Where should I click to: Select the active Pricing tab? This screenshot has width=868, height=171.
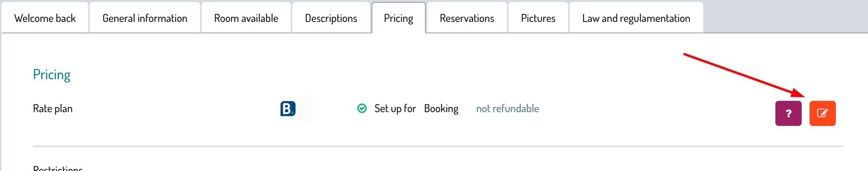(398, 18)
